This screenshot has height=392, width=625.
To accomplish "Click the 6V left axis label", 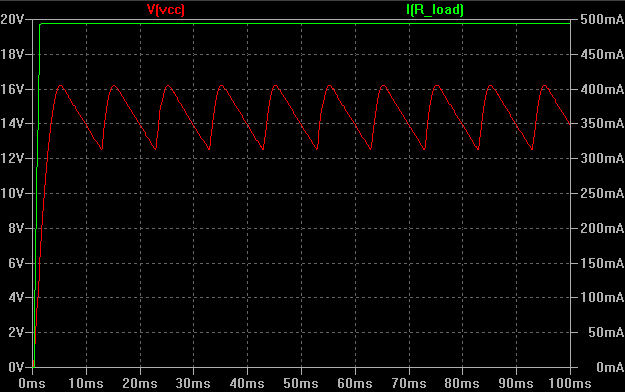I will tap(16, 263).
